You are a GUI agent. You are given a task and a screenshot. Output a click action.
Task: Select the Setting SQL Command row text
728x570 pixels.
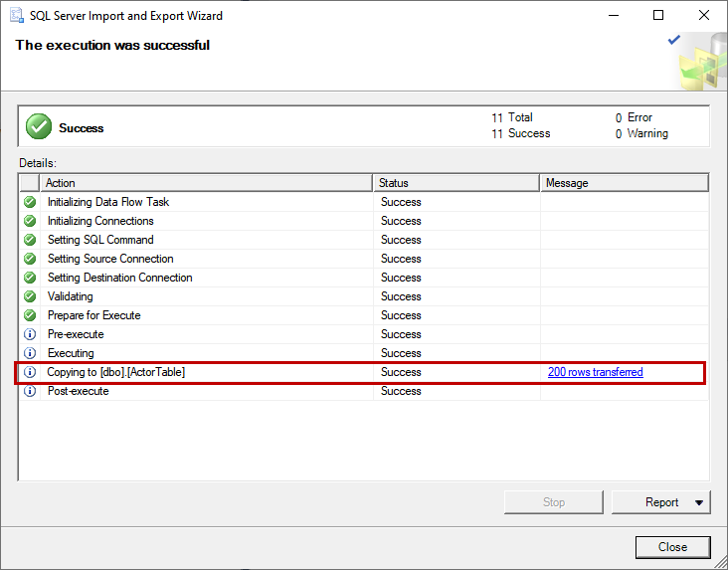tap(100, 240)
